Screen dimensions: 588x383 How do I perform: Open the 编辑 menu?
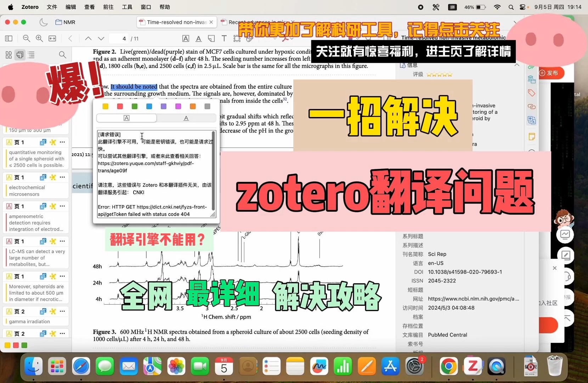click(71, 7)
